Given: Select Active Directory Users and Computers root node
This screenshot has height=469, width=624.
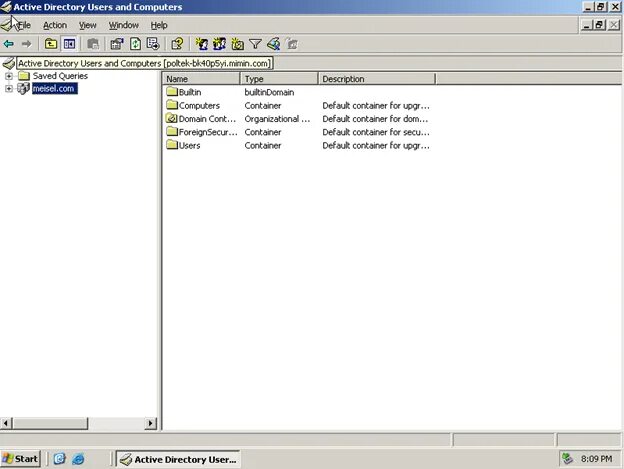Looking at the screenshot, I should [145, 64].
